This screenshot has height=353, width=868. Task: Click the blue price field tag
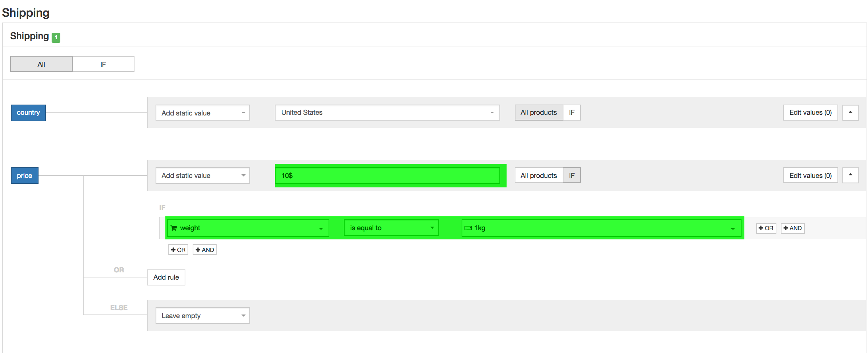(x=25, y=175)
